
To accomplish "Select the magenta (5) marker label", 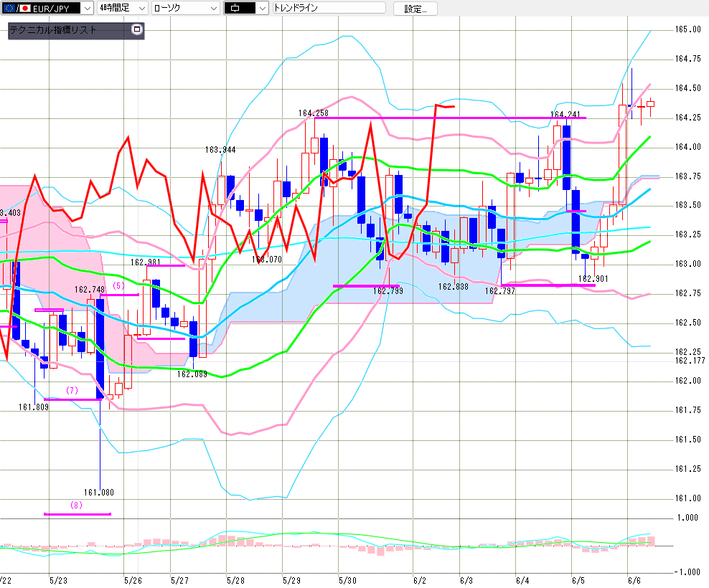I will click(x=118, y=285).
